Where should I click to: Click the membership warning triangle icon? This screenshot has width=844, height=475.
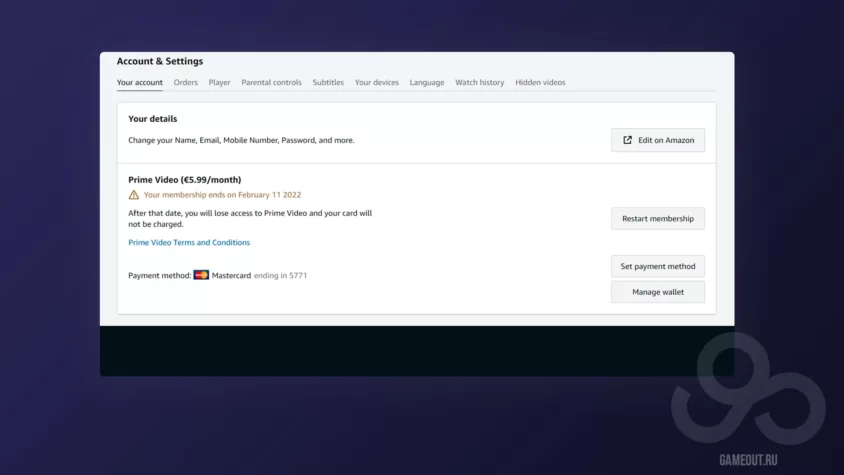point(133,195)
